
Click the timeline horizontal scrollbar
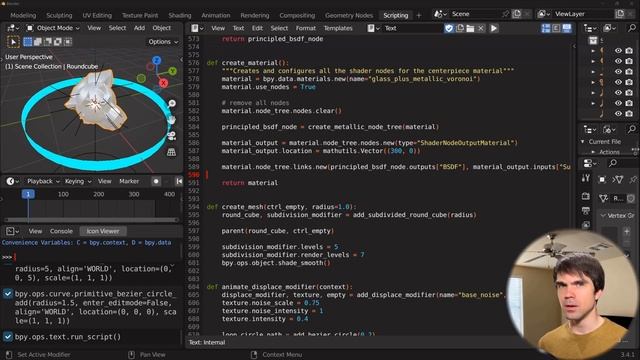click(x=91, y=220)
